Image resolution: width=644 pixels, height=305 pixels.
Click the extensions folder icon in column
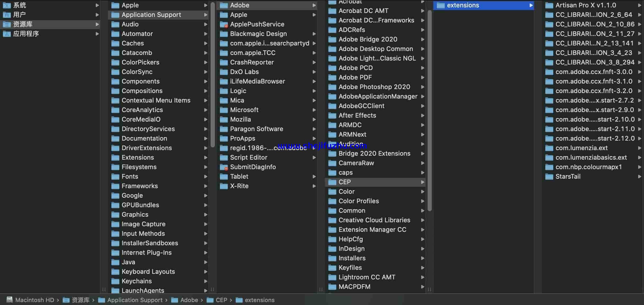point(441,5)
